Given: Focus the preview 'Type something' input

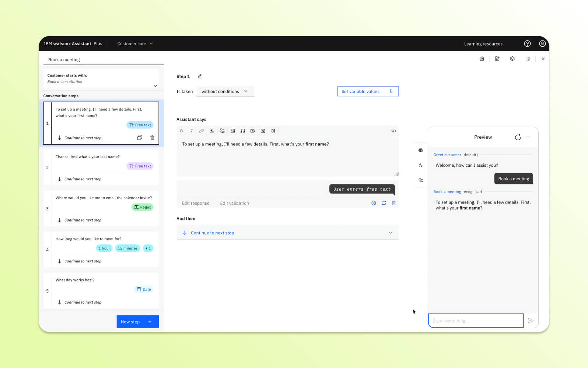Looking at the screenshot, I should pos(476,321).
